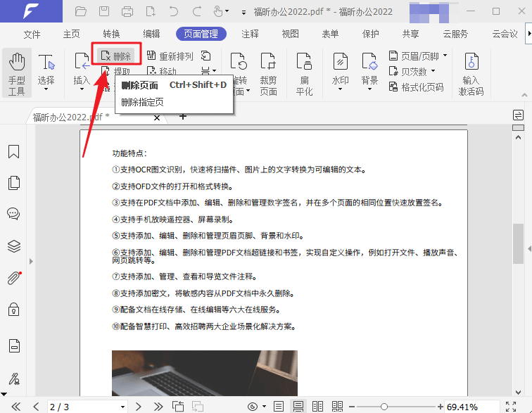
Task: Switch to the Comment (注释) tab
Action: tap(250, 34)
